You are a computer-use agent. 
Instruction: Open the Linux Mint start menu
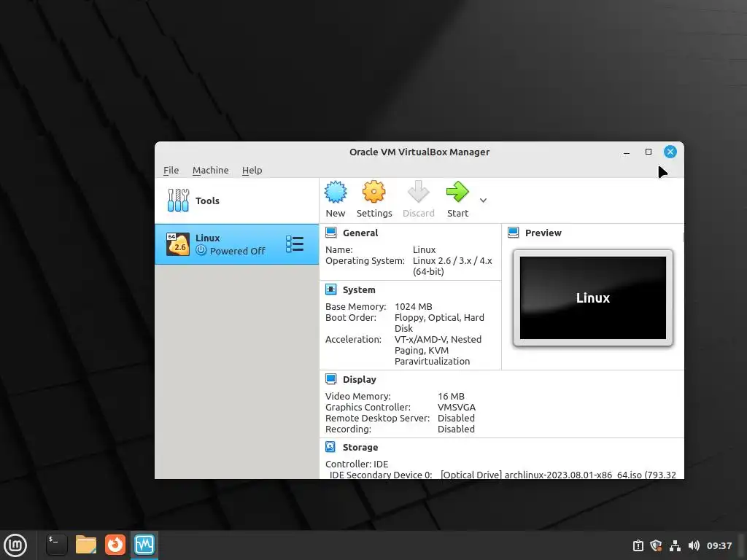point(15,545)
